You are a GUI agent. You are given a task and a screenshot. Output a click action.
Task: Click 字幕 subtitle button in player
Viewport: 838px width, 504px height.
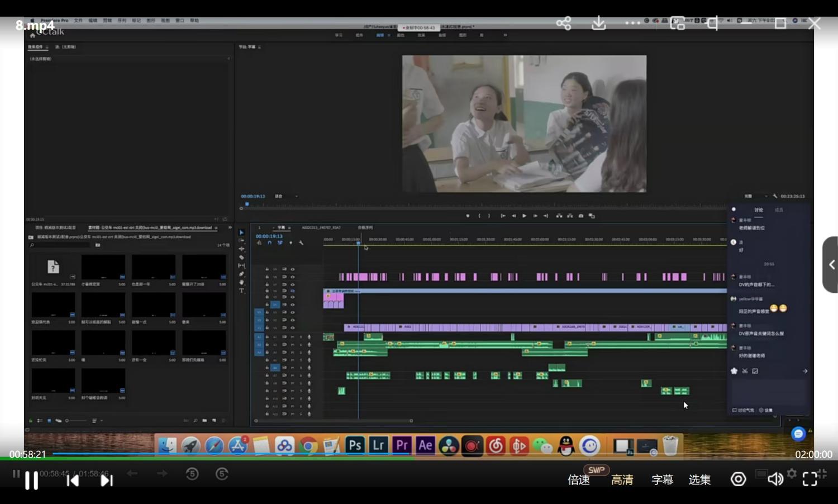pyautogui.click(x=662, y=479)
